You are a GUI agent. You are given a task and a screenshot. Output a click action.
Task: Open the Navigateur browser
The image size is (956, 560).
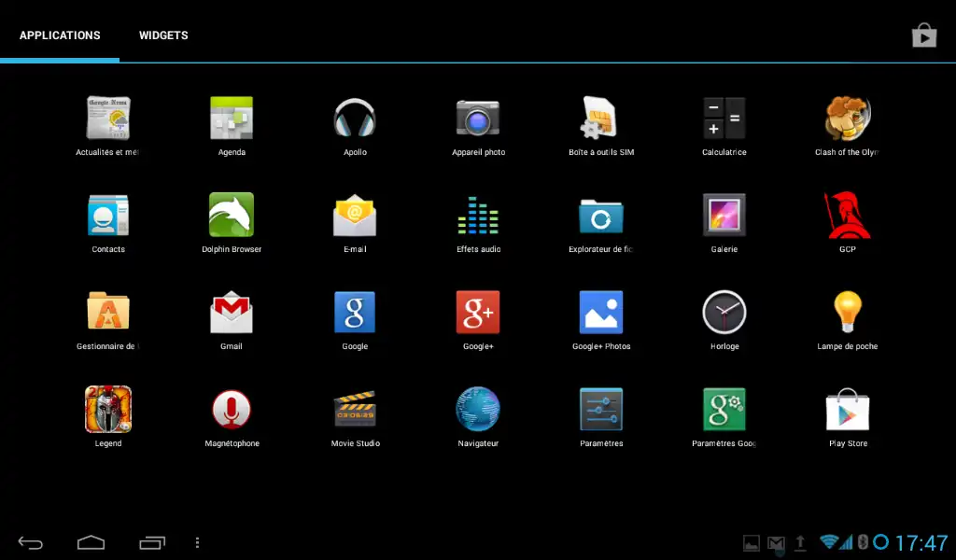click(478, 409)
